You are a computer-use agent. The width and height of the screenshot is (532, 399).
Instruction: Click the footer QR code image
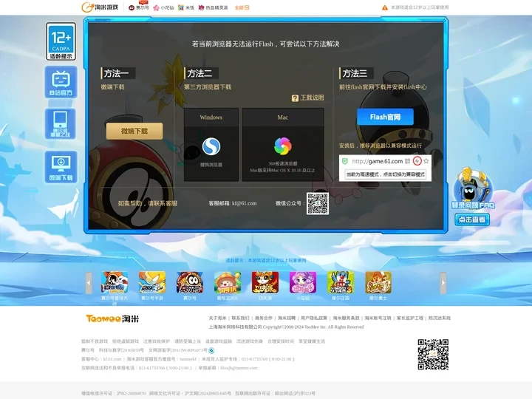coord(433,354)
